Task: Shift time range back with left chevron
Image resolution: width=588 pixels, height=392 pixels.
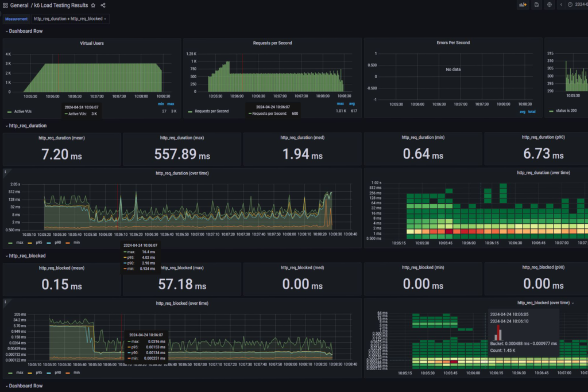Action: [561, 5]
